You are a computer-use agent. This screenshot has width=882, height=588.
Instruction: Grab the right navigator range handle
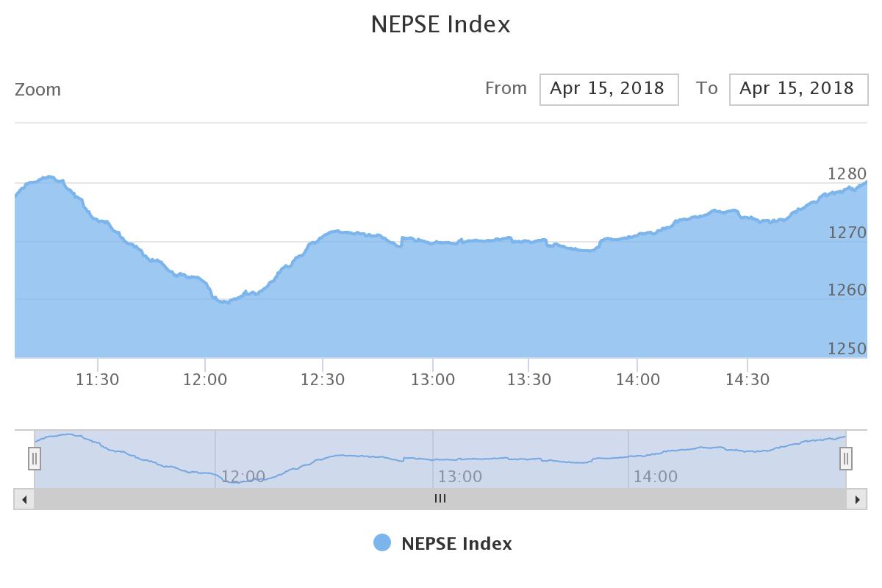[x=846, y=459]
